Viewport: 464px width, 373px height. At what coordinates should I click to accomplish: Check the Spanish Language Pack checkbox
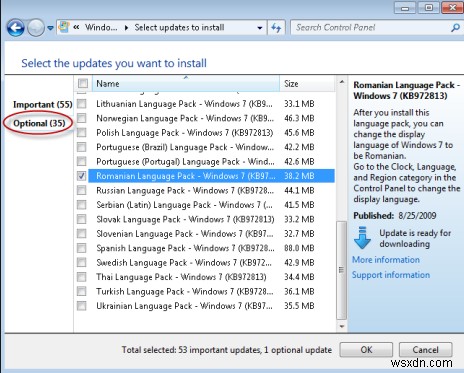coord(81,248)
